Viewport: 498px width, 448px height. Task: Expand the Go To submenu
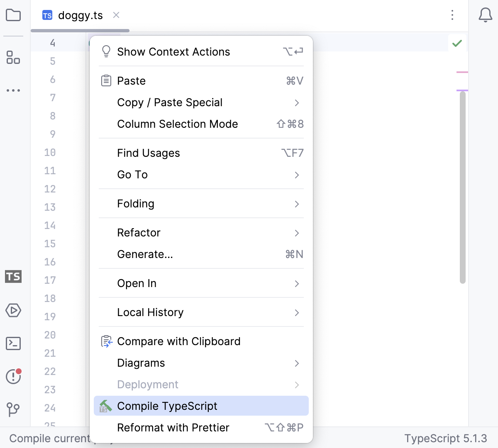132,174
